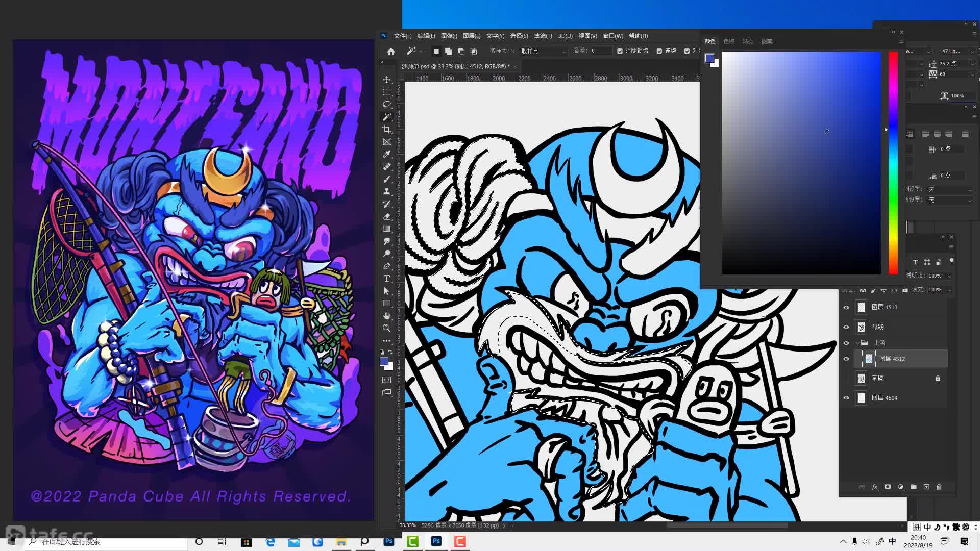980x551 pixels.
Task: Select the Gradient tool
Action: point(387,229)
